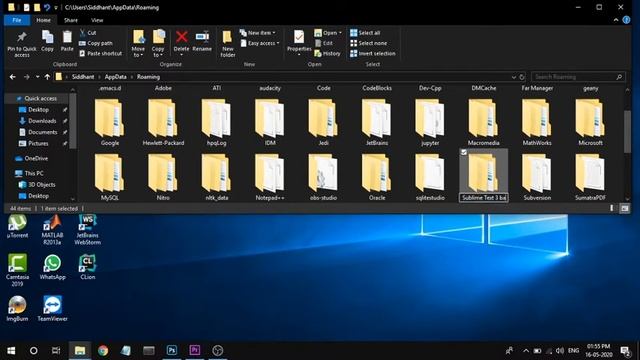Open the recent locations dropdown arrow

pyautogui.click(x=38, y=77)
